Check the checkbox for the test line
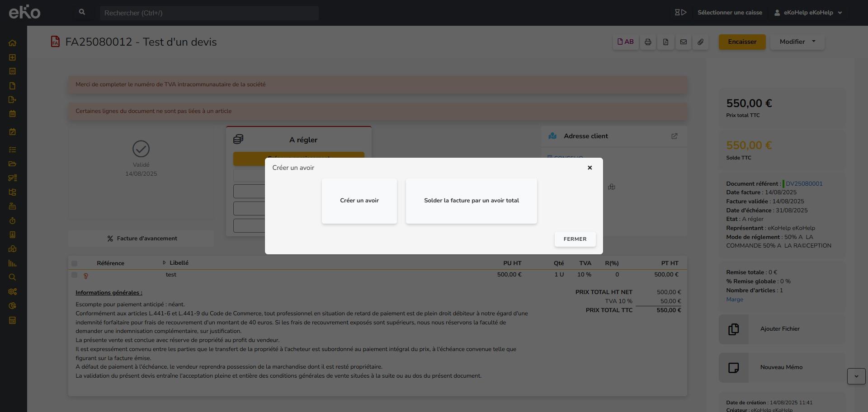Image resolution: width=868 pixels, height=412 pixels. click(74, 275)
